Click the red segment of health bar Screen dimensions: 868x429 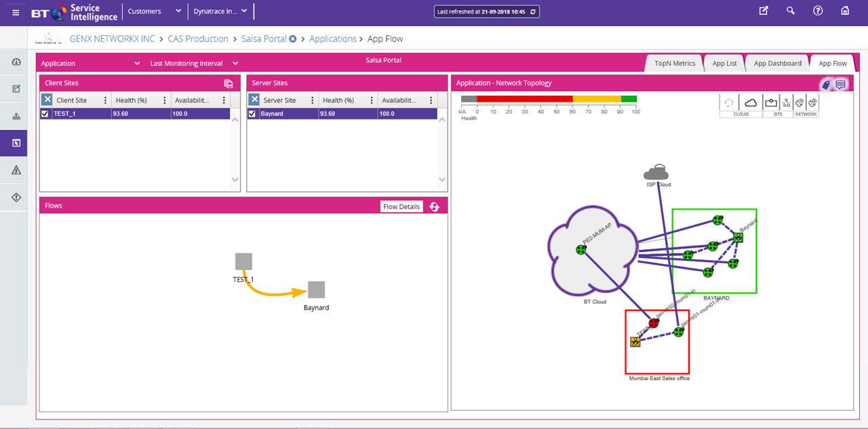click(525, 99)
